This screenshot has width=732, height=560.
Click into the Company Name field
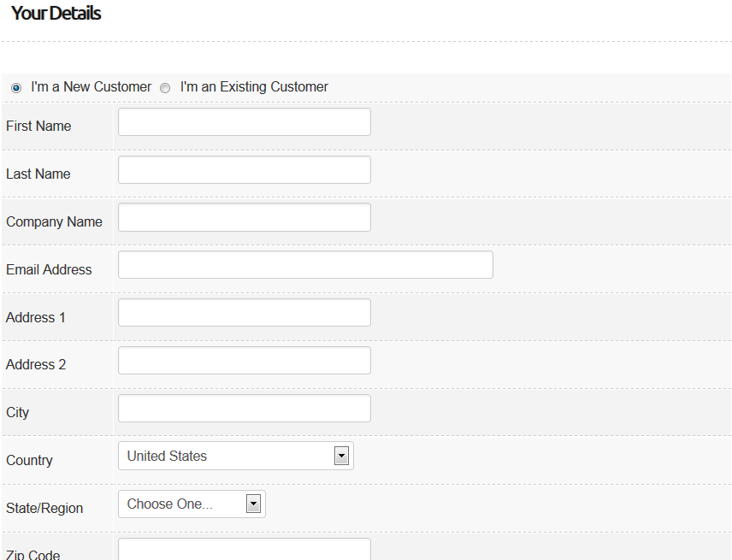point(244,217)
